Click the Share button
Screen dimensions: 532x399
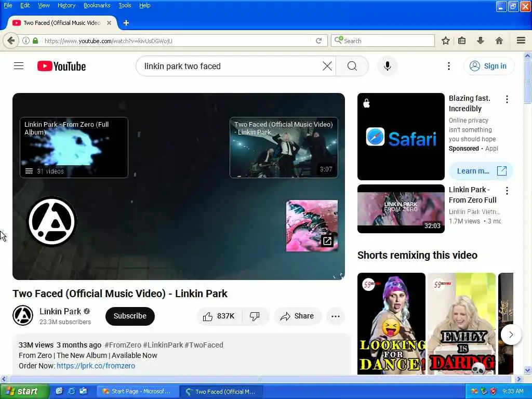point(297,316)
